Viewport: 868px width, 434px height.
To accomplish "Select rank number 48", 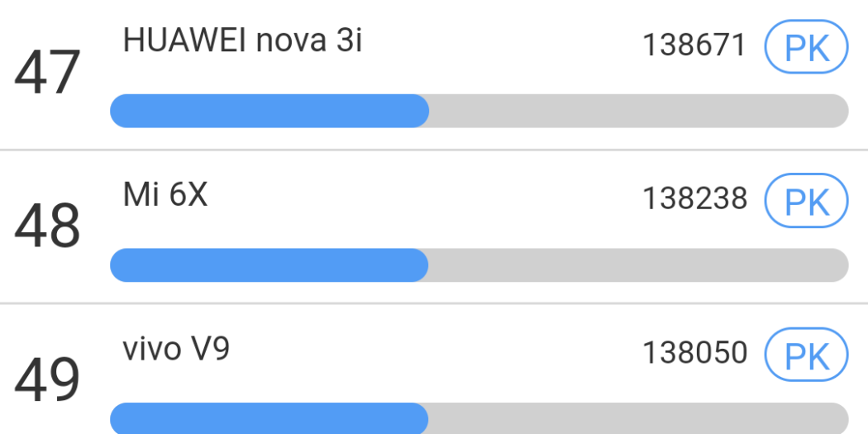I will coord(47,227).
